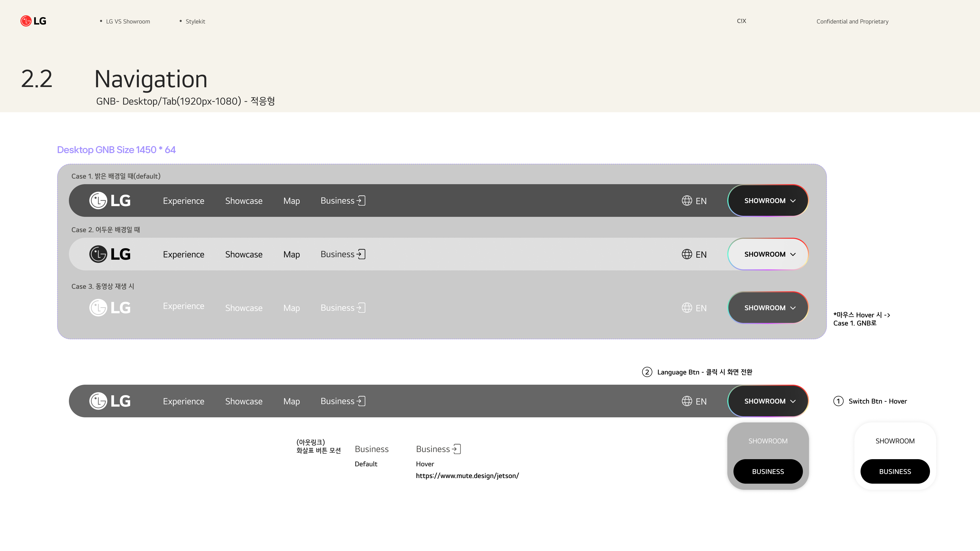Click the faded globe icon in Case 3 navbar
Screen dimensions: 980x551
tap(687, 308)
